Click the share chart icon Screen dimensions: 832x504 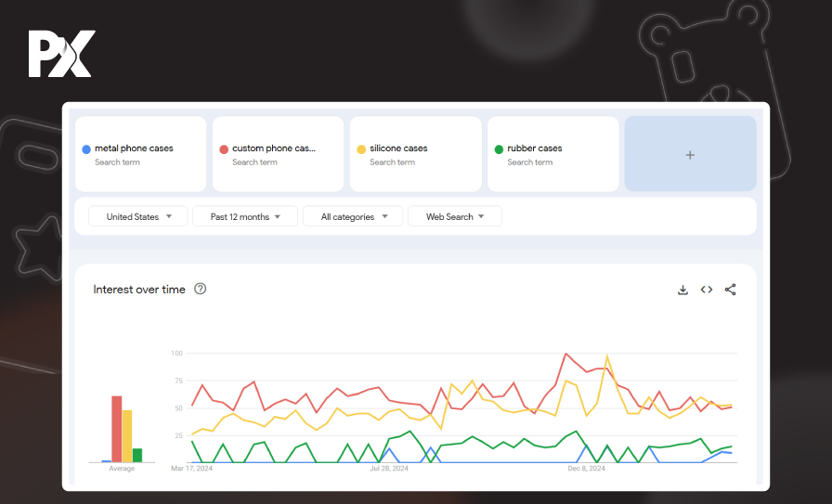(730, 290)
